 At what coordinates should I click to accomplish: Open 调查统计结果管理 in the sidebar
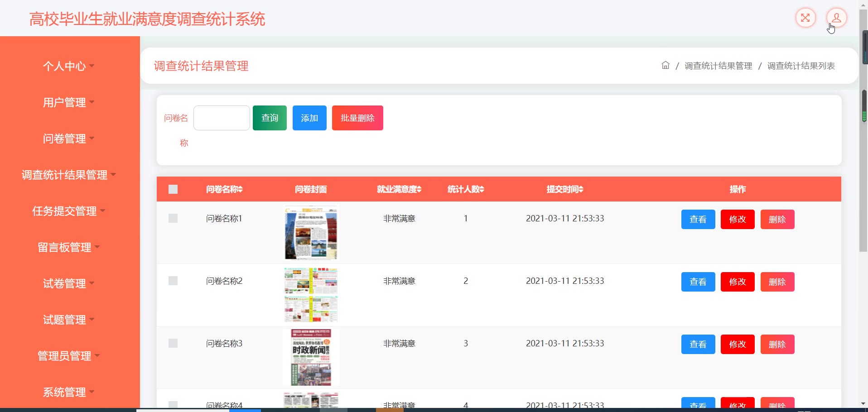click(x=68, y=175)
